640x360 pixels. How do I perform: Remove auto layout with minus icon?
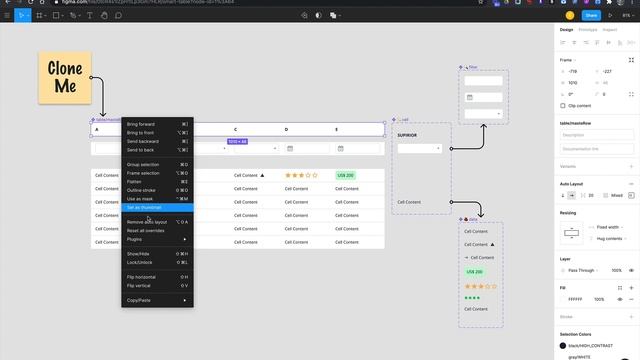pos(631,184)
